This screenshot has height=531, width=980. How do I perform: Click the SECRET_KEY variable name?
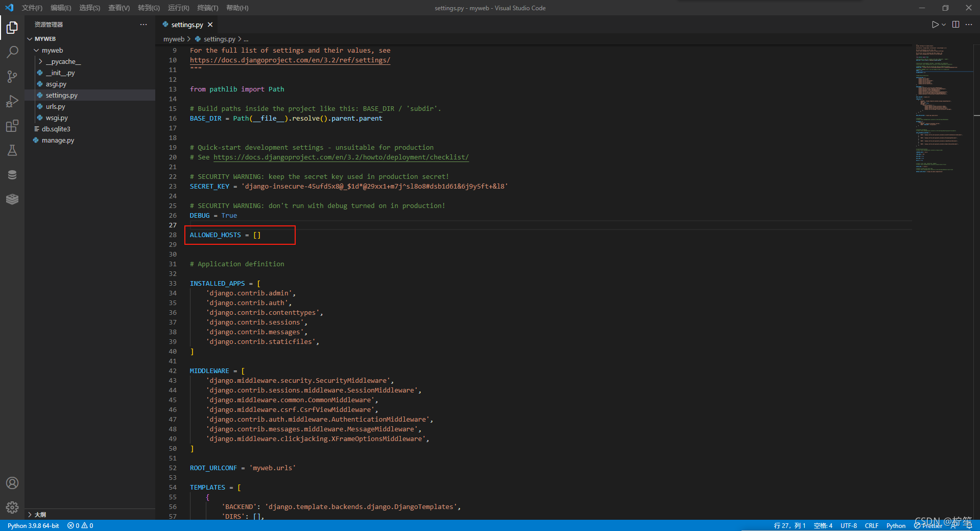pyautogui.click(x=209, y=186)
